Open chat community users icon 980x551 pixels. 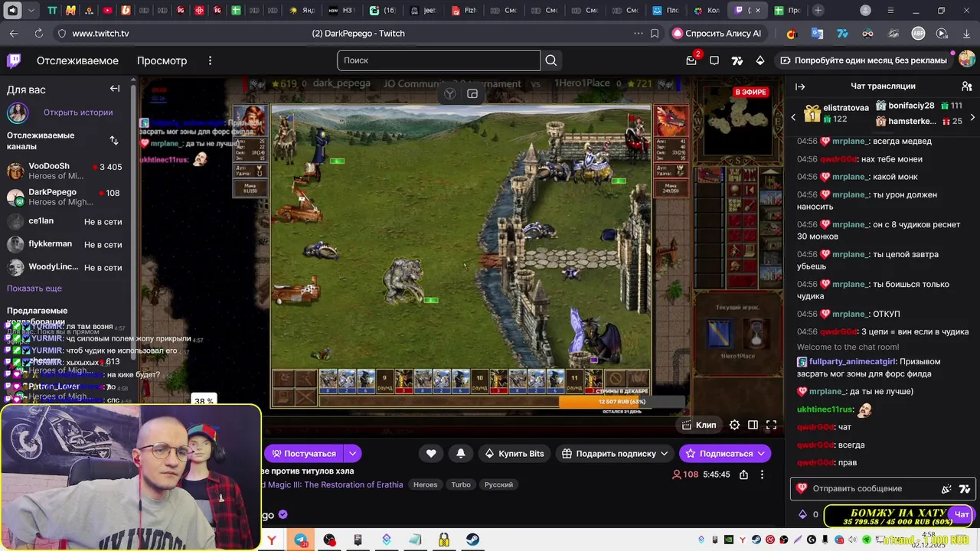[x=966, y=86]
